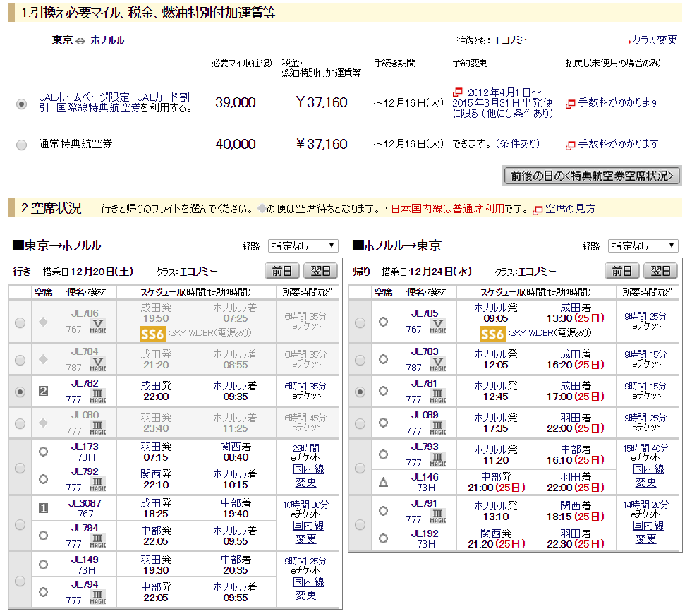Select return flight JL785 radio button
692x616 pixels.
tap(360, 322)
